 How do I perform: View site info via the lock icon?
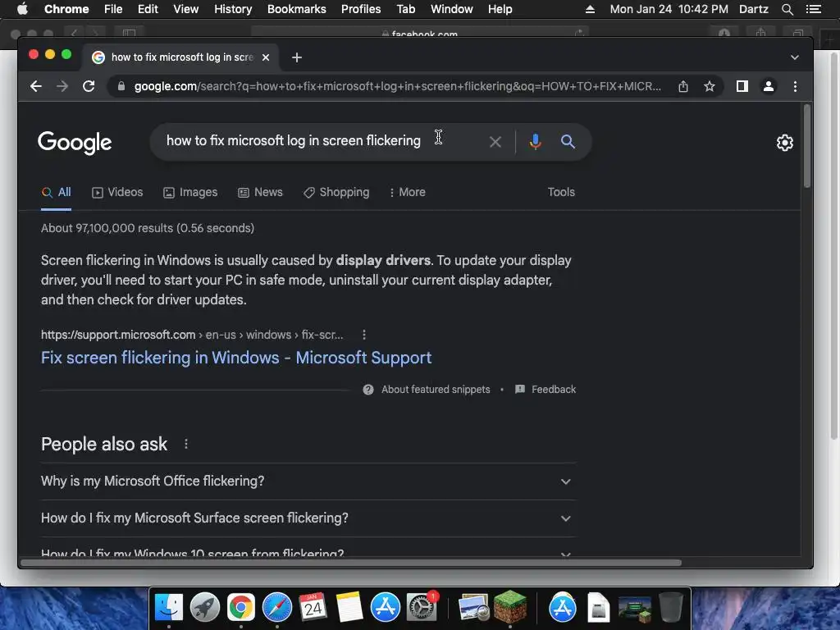[121, 86]
